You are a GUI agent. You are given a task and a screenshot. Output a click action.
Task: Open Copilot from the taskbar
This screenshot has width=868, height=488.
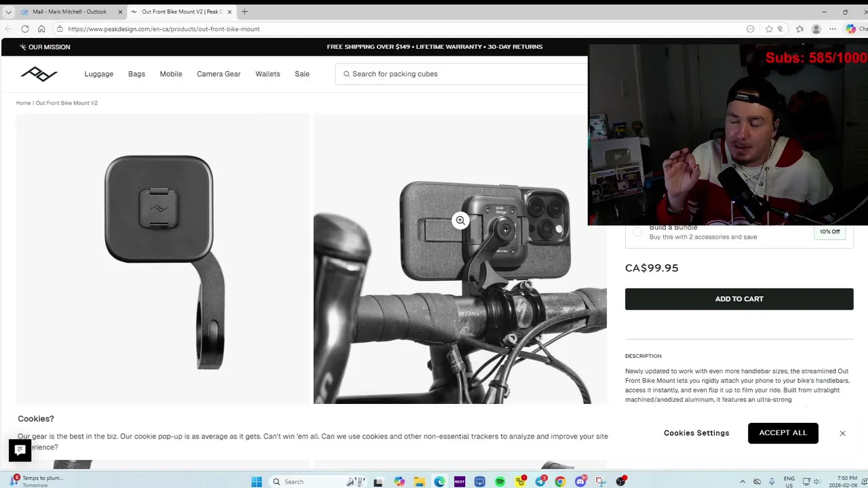click(x=399, y=482)
